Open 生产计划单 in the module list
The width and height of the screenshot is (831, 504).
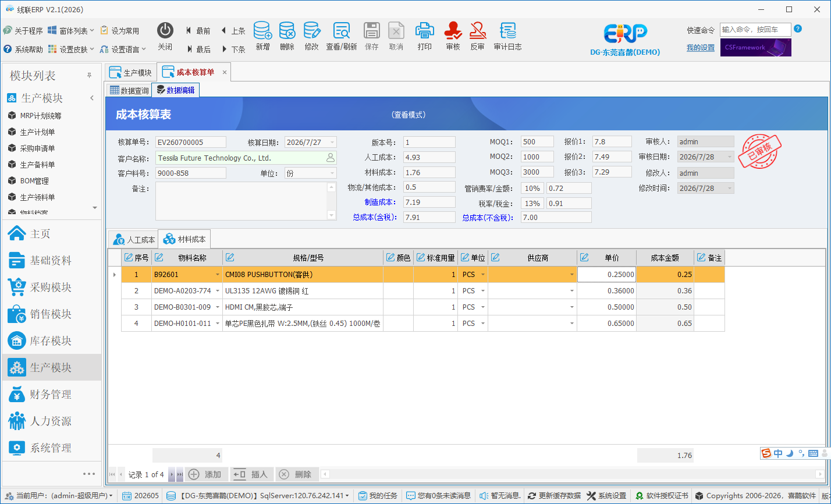tap(37, 132)
